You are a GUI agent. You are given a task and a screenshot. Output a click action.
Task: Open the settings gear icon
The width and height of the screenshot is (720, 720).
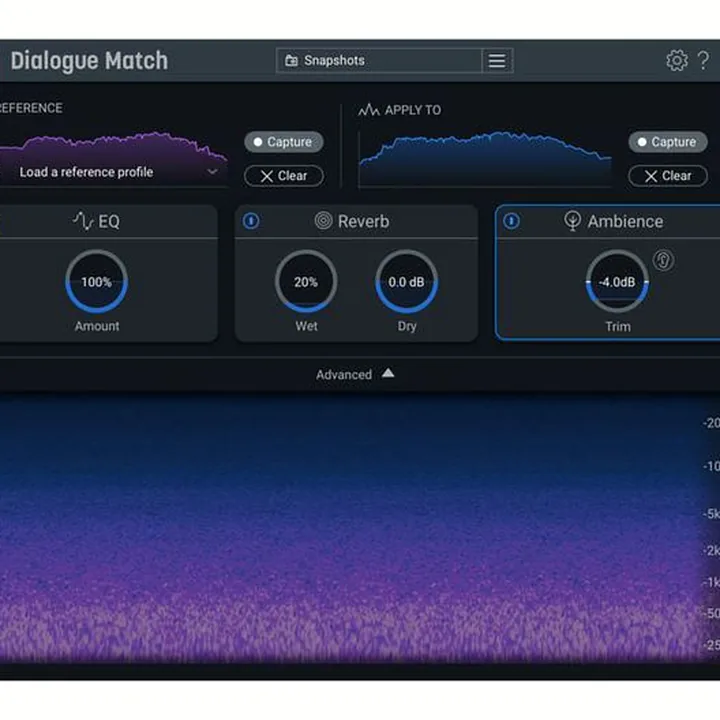point(677,60)
